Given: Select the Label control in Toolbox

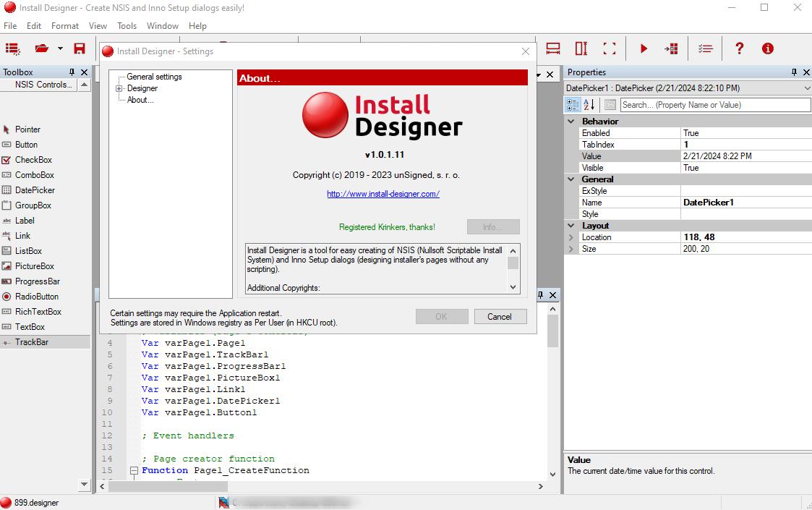Looking at the screenshot, I should 25,220.
